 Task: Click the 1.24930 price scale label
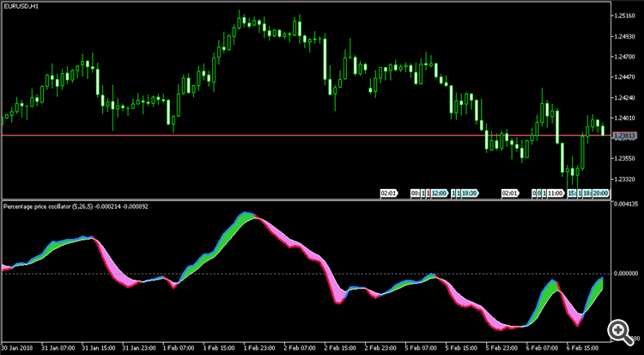pos(624,37)
